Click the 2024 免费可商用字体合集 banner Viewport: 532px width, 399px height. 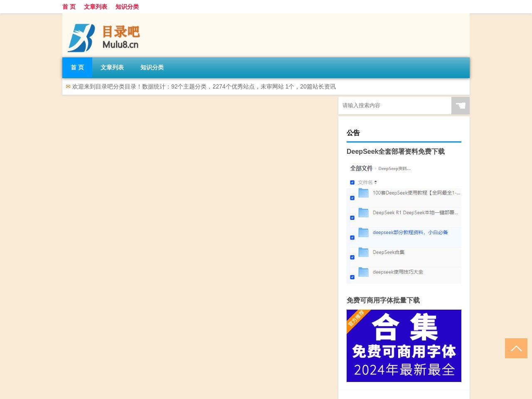pyautogui.click(x=404, y=345)
